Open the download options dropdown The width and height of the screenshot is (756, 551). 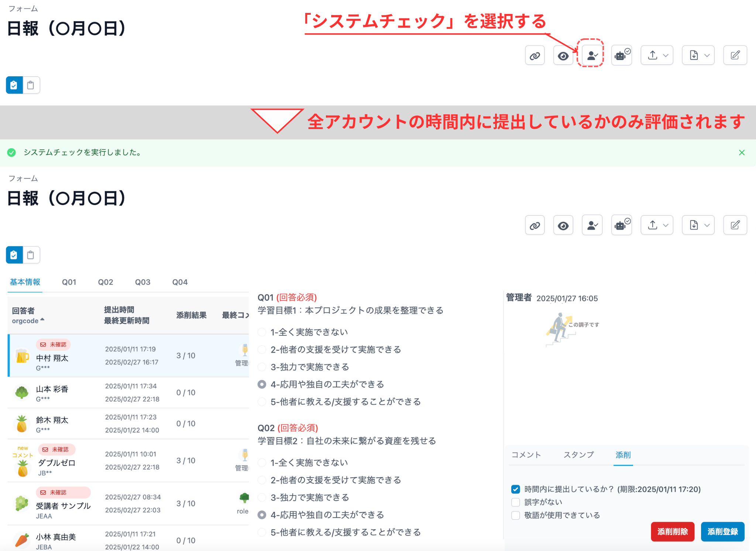pos(707,225)
